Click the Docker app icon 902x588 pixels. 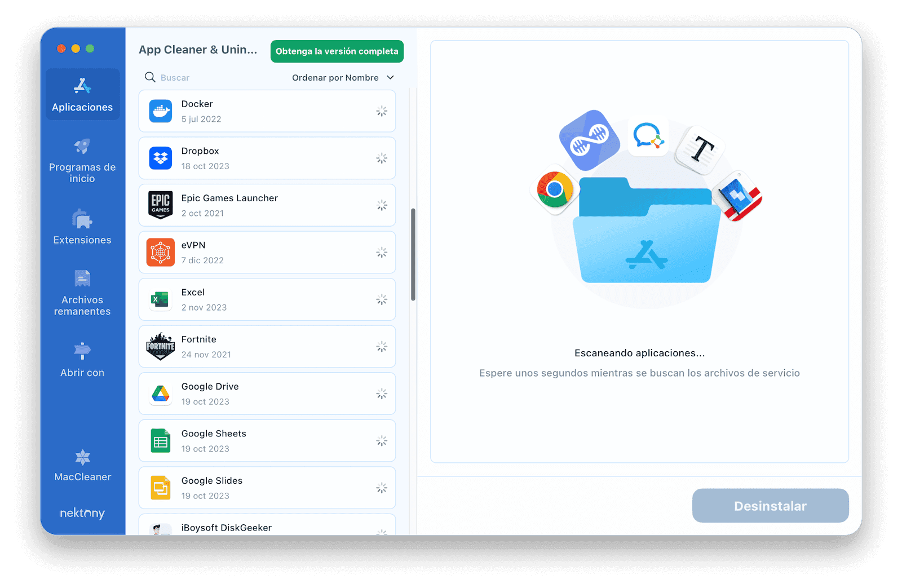tap(161, 111)
